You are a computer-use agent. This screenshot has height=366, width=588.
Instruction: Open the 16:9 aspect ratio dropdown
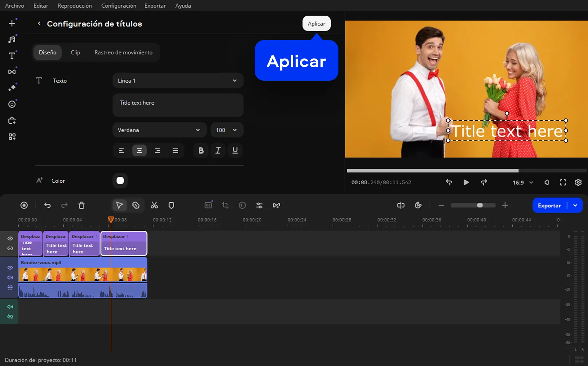[x=523, y=183]
